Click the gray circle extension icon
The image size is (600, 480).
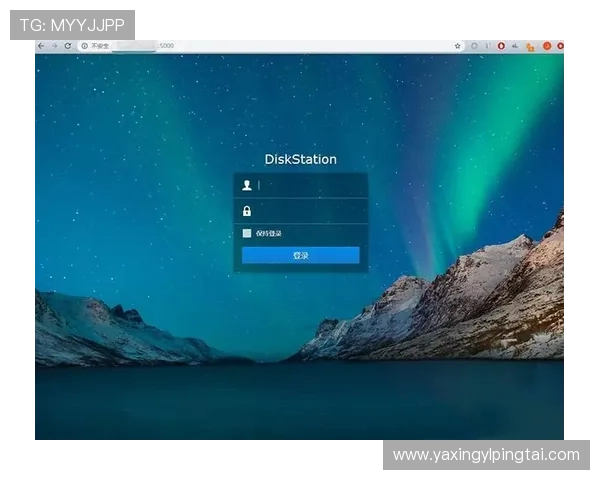point(473,46)
